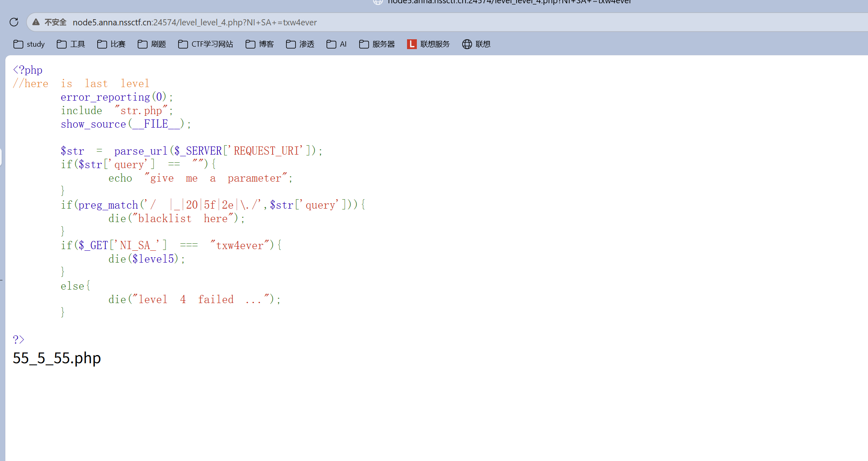Open the AI bookmarks folder
This screenshot has width=868, height=461.
click(x=336, y=44)
